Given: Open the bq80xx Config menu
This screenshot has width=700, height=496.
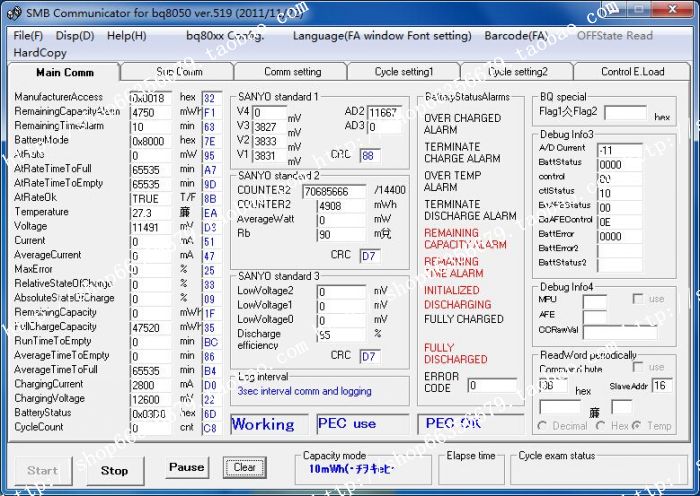Looking at the screenshot, I should [225, 36].
